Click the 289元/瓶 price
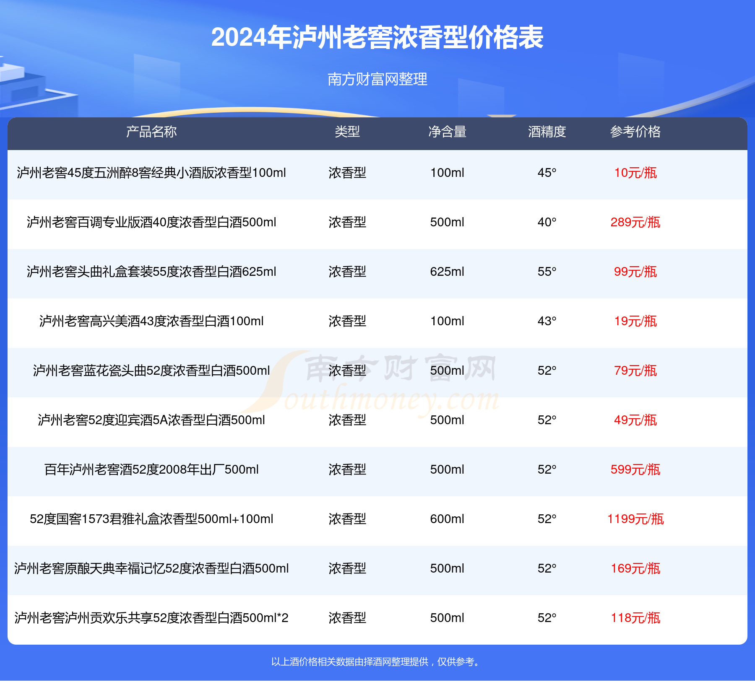Viewport: 755px width, 700px height. coord(635,222)
